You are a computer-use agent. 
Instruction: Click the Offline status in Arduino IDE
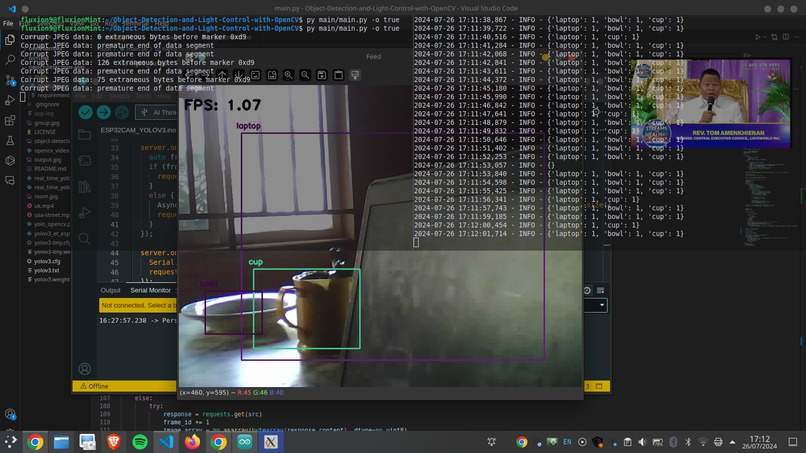tap(94, 386)
